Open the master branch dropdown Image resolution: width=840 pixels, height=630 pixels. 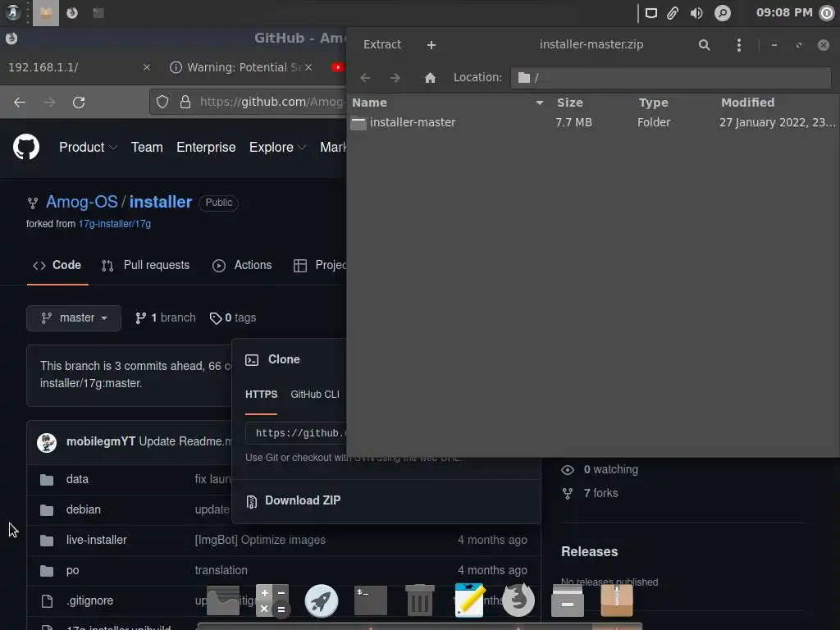74,318
